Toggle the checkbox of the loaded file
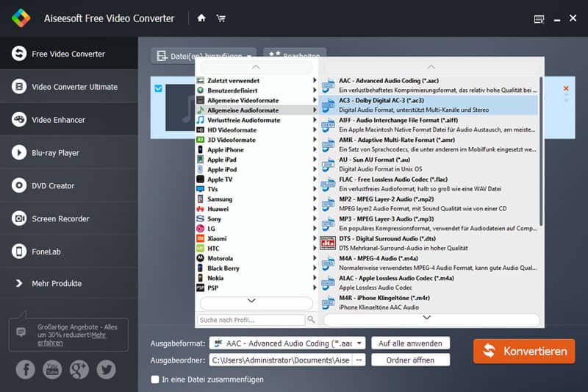The image size is (588, 392). pos(158,88)
